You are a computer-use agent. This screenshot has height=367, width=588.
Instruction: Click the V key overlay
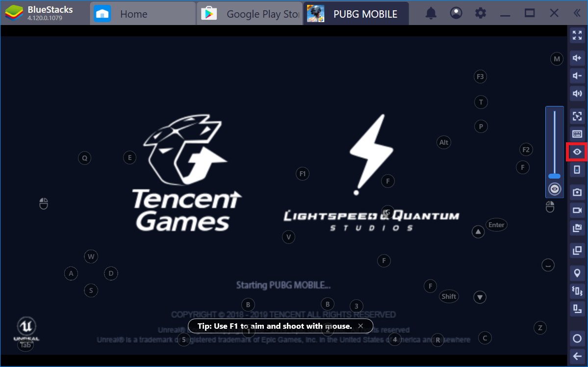[288, 237]
